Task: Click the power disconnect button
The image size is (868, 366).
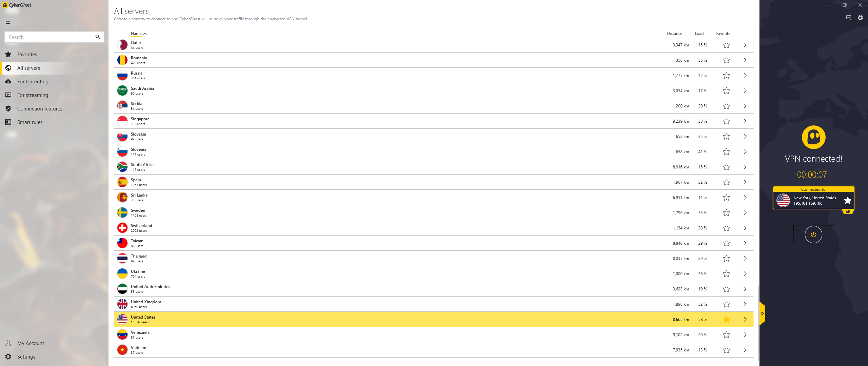Action: (813, 235)
